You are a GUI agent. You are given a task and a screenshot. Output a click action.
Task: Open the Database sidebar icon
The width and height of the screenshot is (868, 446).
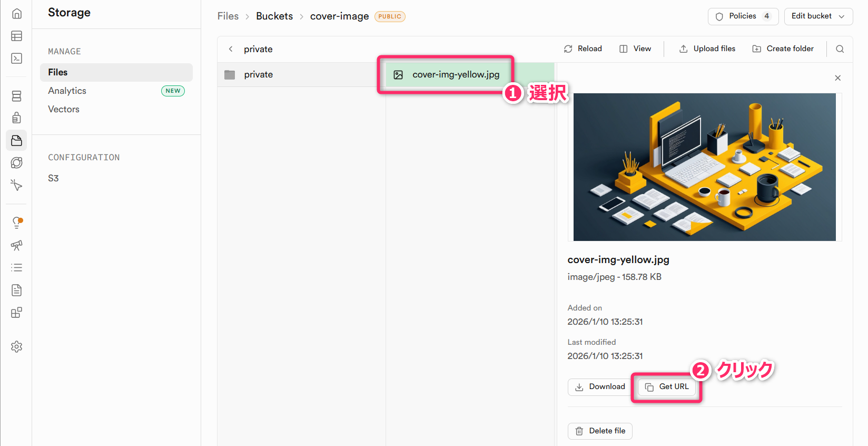click(x=16, y=96)
